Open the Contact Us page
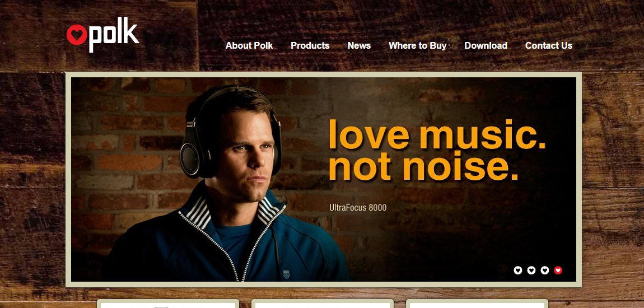This screenshot has width=644, height=308. tap(549, 45)
